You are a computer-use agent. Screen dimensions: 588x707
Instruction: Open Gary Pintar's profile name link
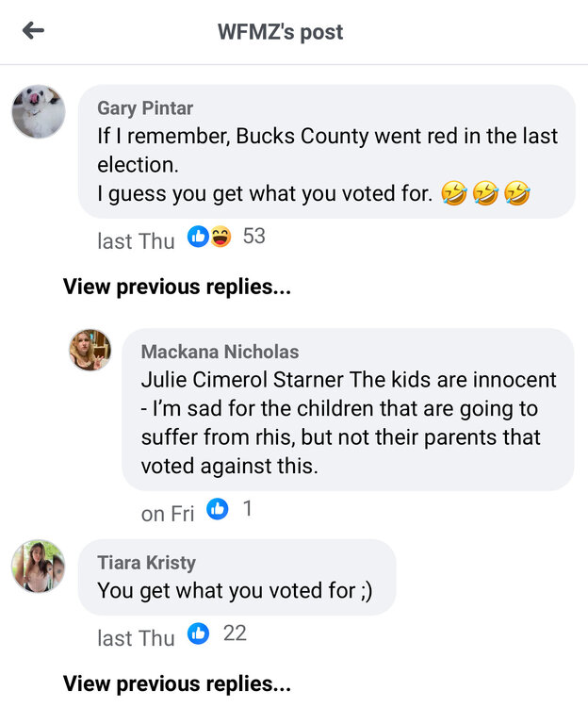click(x=145, y=108)
